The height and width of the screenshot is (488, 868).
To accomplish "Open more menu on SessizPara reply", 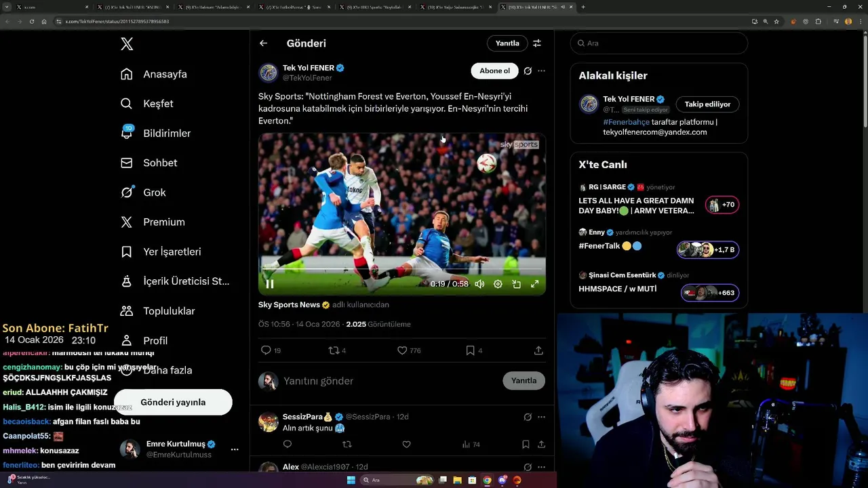I will (541, 417).
